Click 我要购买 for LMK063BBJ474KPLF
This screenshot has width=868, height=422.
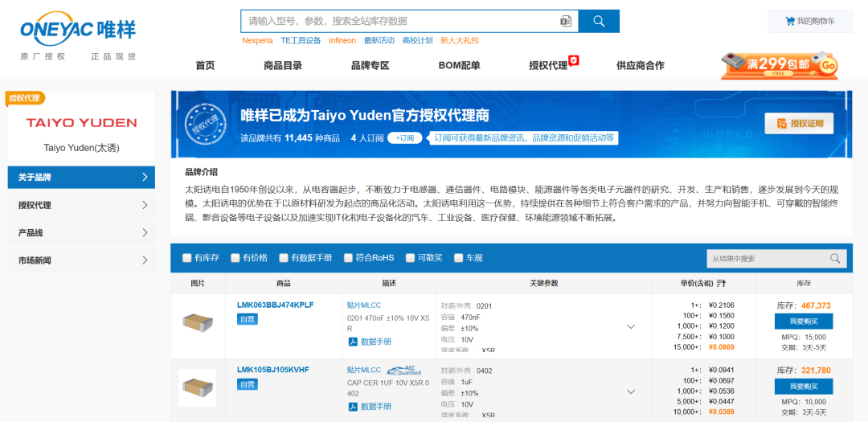[803, 322]
